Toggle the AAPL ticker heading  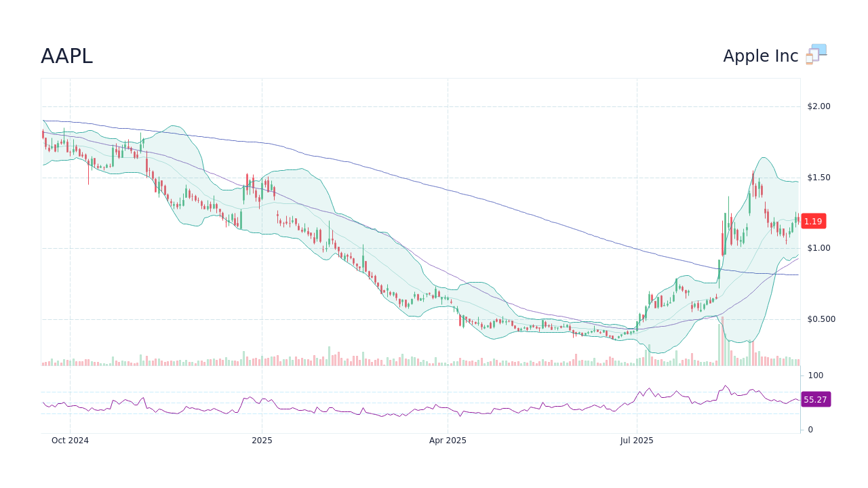click(x=66, y=56)
